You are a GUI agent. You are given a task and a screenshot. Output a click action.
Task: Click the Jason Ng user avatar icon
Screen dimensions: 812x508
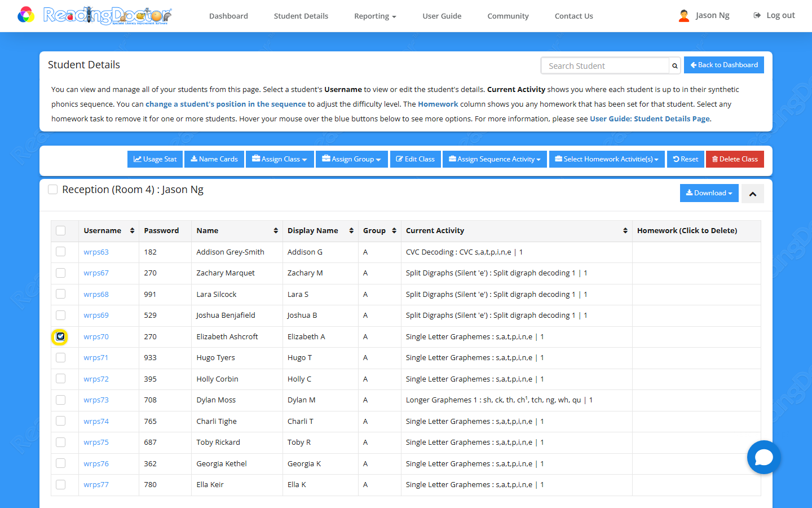point(684,16)
